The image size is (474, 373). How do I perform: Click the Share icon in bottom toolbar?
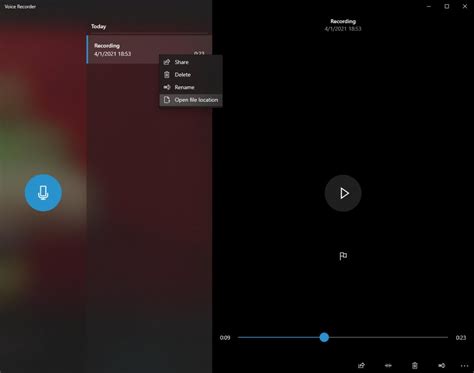tap(361, 366)
